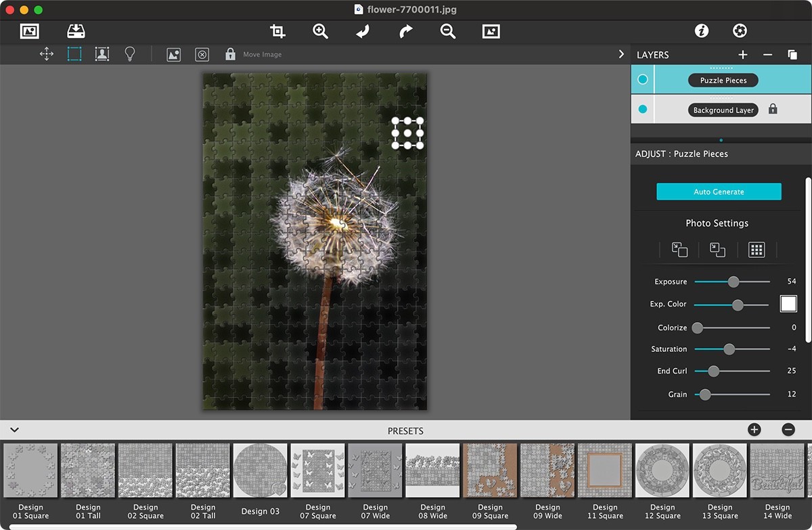The image size is (812, 530).
Task: Unlock the Background Layer padlock
Action: [x=772, y=109]
